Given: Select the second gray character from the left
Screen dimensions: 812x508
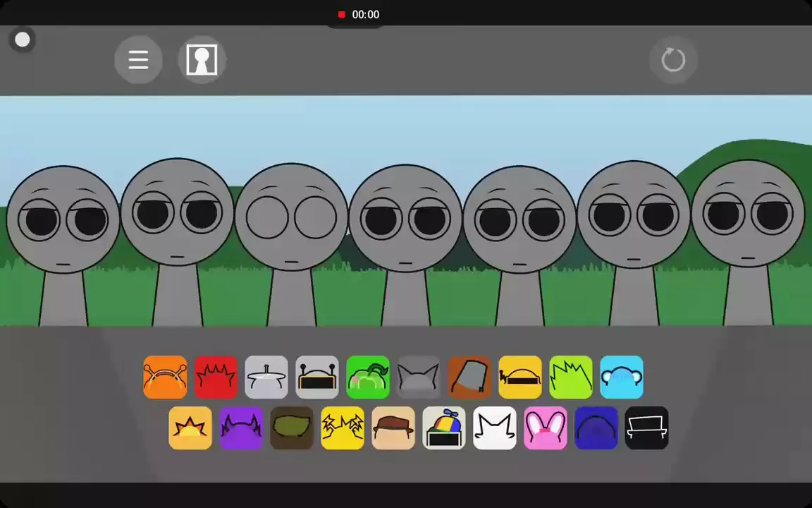Looking at the screenshot, I should point(178,242).
